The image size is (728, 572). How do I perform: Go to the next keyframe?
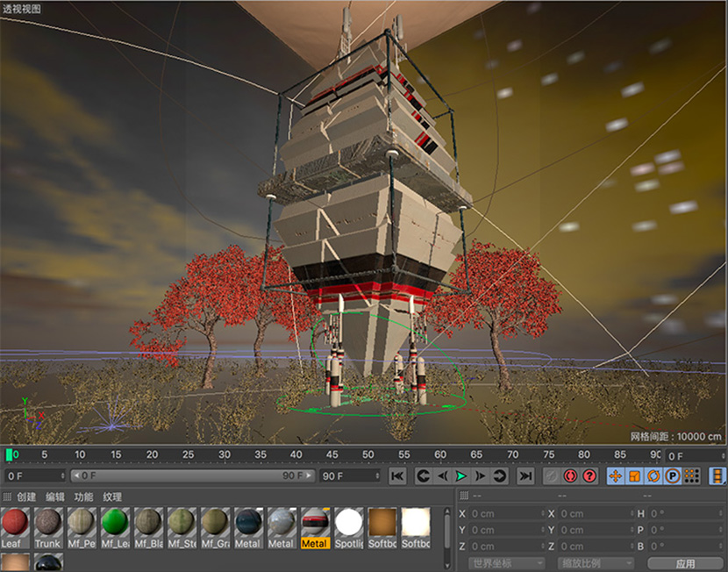pyautogui.click(x=500, y=475)
